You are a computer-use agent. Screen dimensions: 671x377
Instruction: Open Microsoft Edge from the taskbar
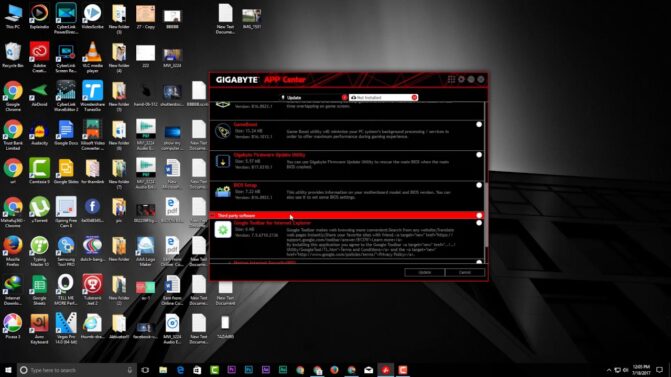point(180,370)
